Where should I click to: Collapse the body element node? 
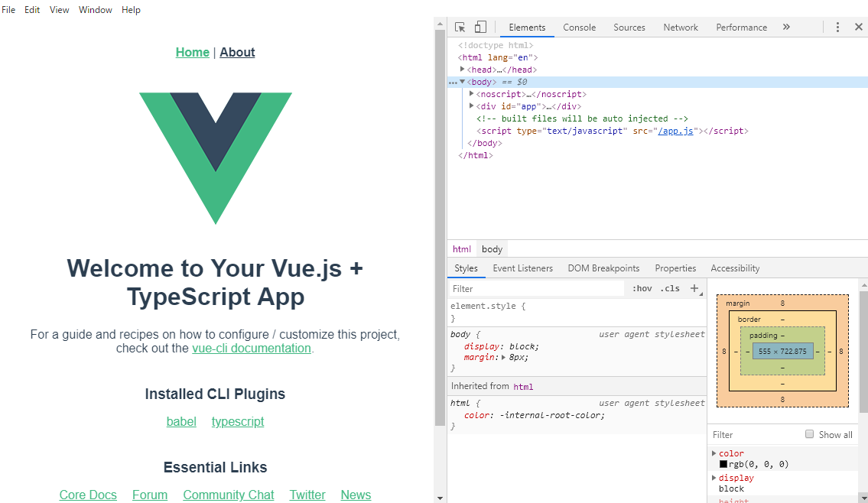pos(462,81)
